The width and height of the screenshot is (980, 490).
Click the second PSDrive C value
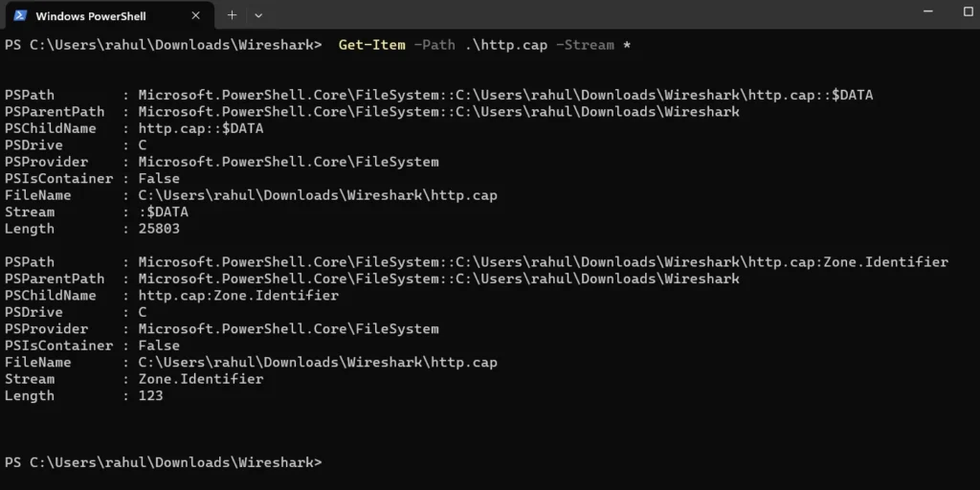click(143, 312)
